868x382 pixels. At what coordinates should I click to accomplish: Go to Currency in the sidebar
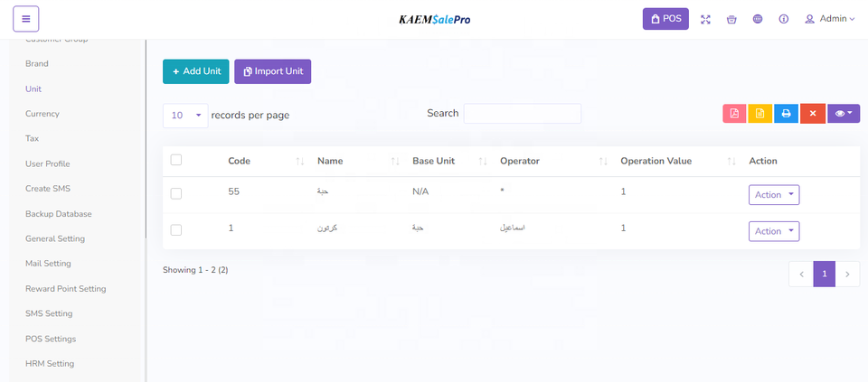tap(42, 114)
